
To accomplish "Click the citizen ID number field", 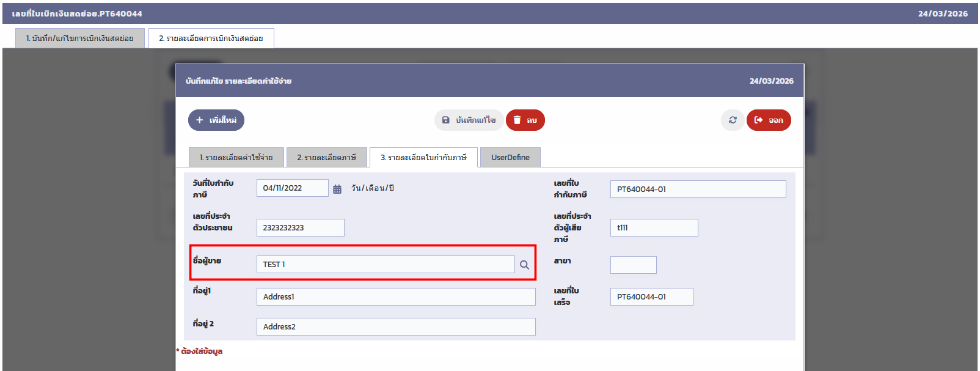I will pyautogui.click(x=300, y=227).
